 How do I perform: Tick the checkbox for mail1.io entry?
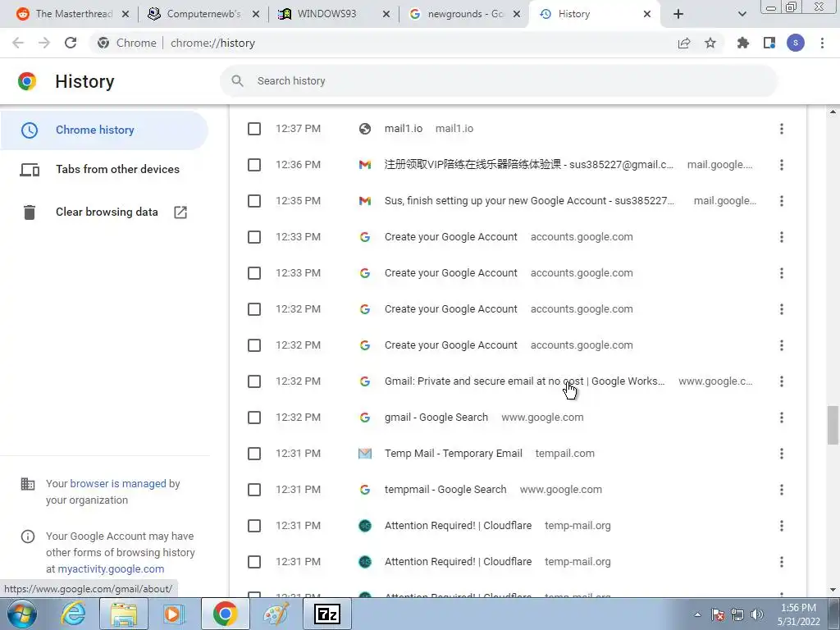click(x=254, y=129)
